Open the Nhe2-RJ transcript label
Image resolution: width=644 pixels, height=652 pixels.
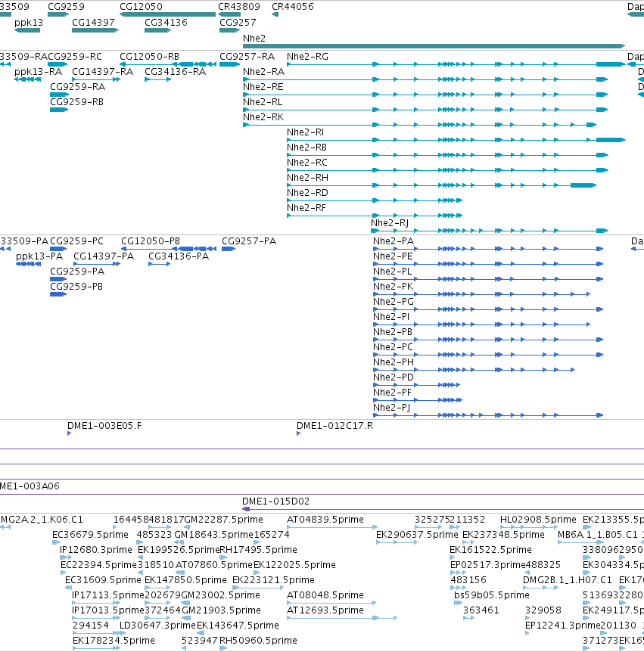click(390, 223)
